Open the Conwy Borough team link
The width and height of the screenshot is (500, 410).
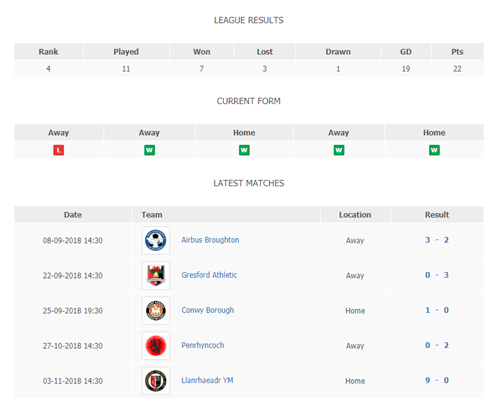click(x=208, y=310)
